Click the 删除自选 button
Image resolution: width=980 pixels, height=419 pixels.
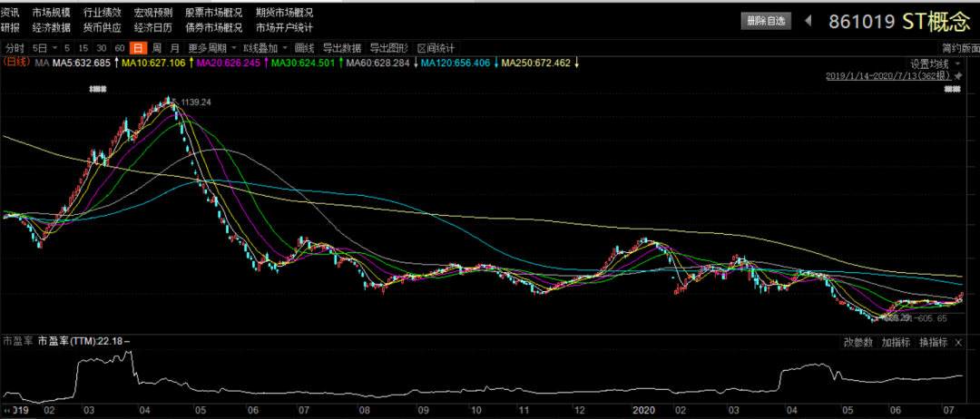click(x=767, y=20)
